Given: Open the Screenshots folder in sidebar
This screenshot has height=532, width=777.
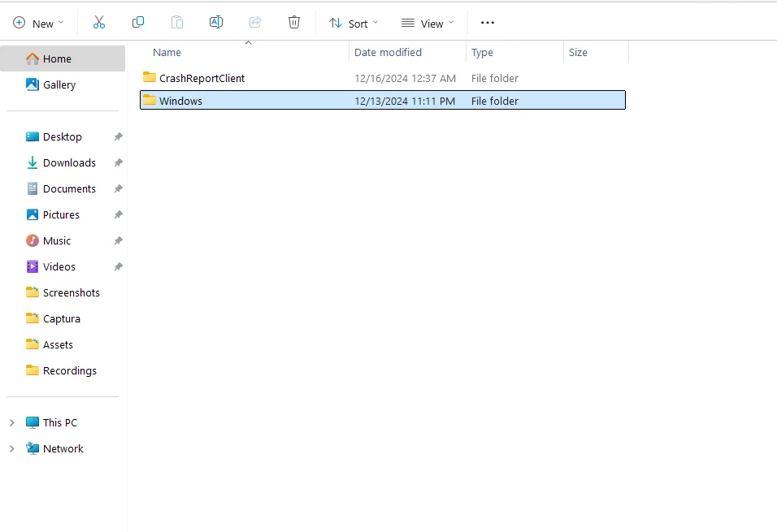Looking at the screenshot, I should click(x=63, y=292).
